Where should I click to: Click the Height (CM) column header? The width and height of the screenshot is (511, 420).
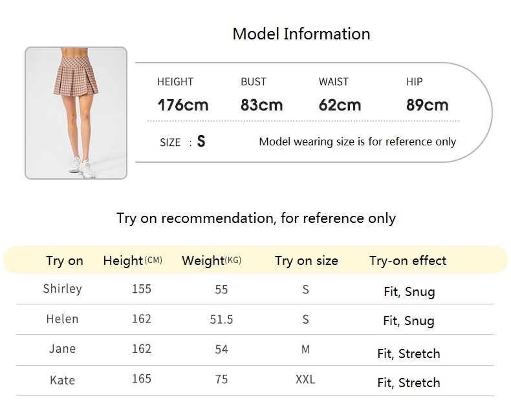[x=133, y=260]
